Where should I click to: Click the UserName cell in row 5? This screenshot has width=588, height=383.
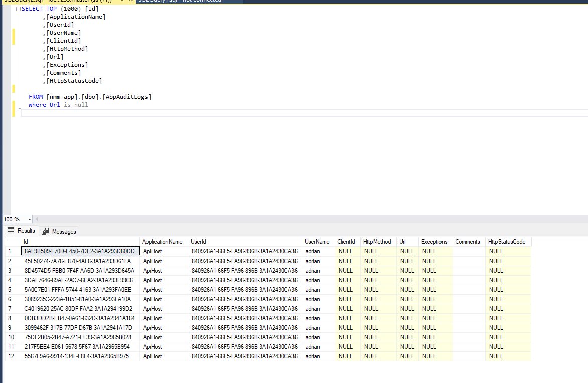click(x=313, y=290)
